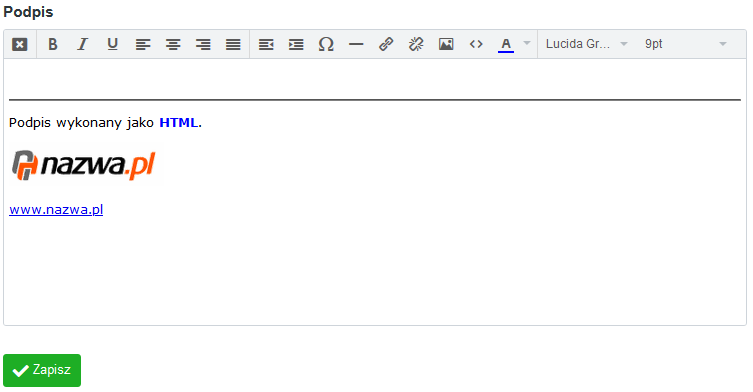This screenshot has height=392, width=753.
Task: Increase indent of the paragraph
Action: point(296,44)
